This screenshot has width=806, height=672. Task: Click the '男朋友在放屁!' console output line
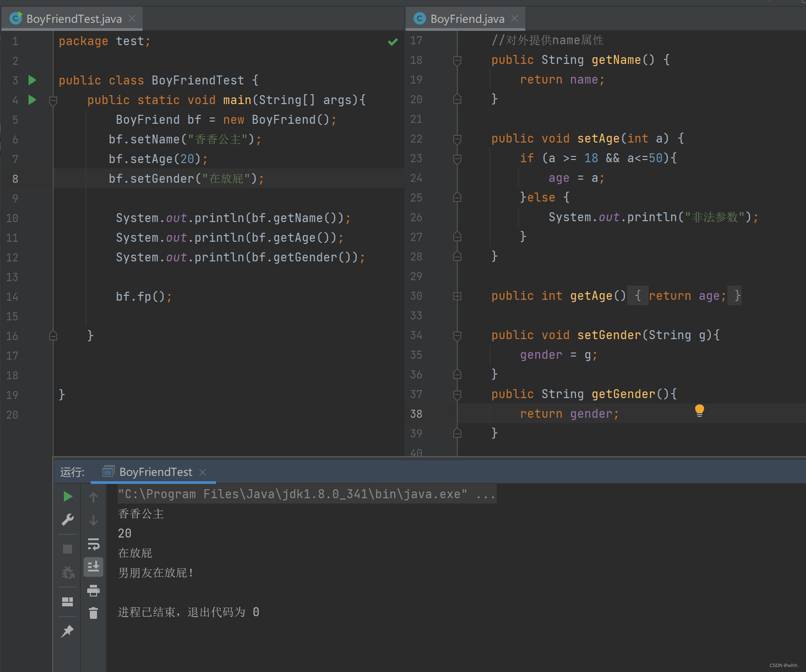click(156, 573)
